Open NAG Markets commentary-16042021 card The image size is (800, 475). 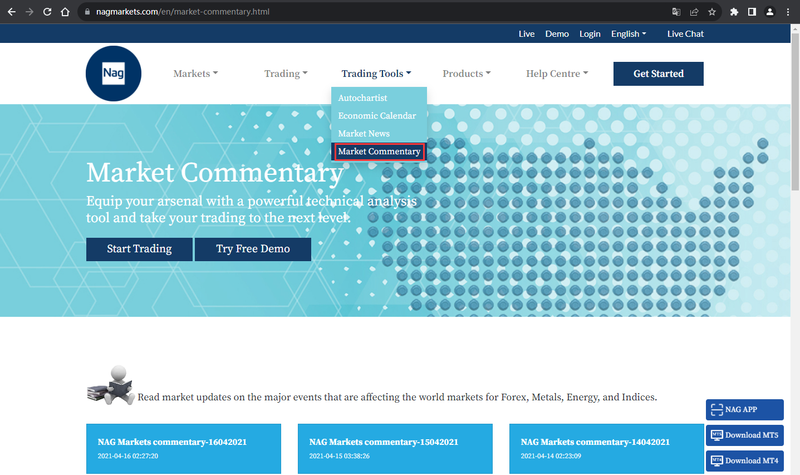click(183, 448)
